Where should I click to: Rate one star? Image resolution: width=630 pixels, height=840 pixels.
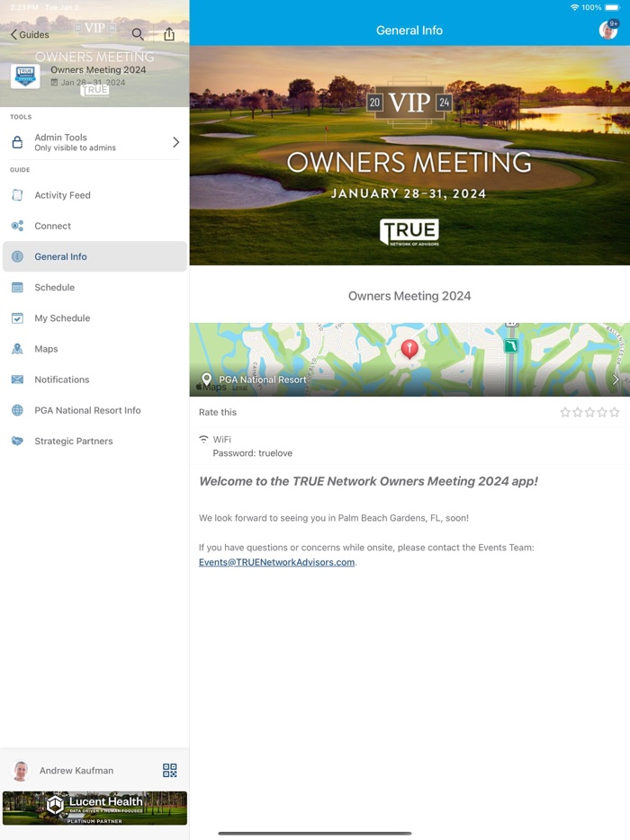tap(565, 412)
